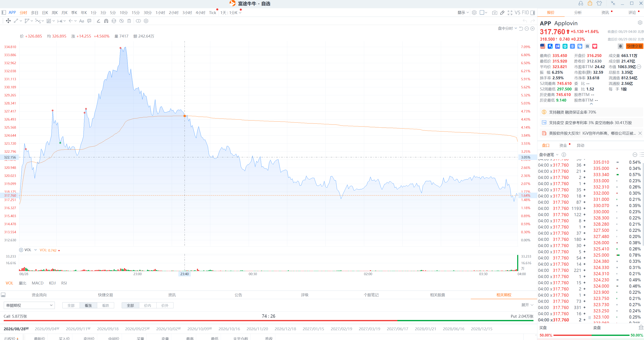The width and height of the screenshot is (644, 340).
Task: Switch chart to 5分 timeframe
Action: 113,13
